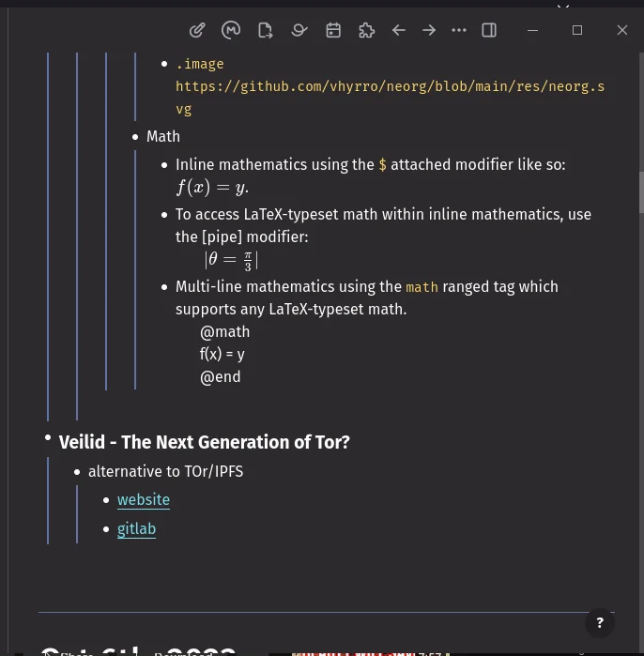
Task: Maximize the notes window
Action: click(x=577, y=30)
